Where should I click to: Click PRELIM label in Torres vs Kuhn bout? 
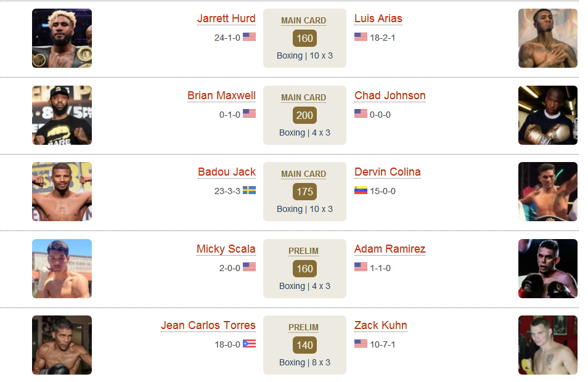click(303, 328)
